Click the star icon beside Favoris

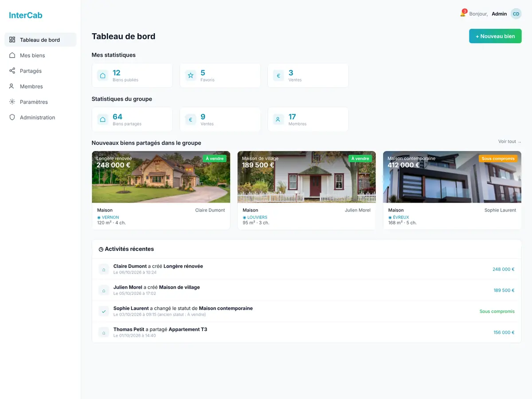pyautogui.click(x=191, y=75)
